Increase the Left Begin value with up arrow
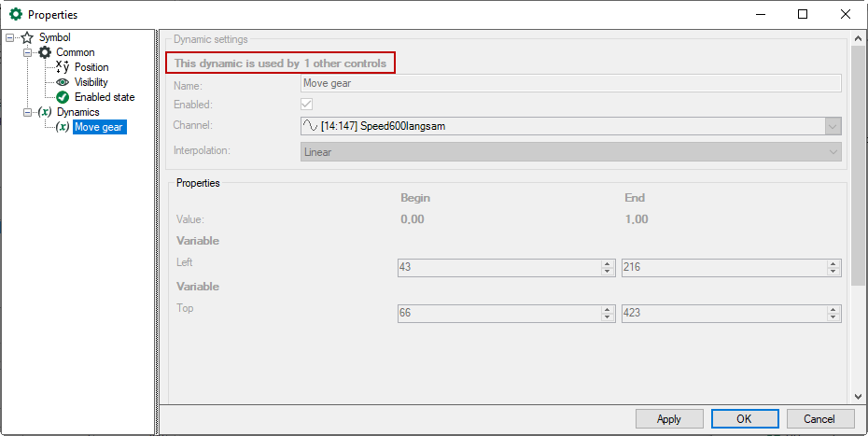 pyautogui.click(x=608, y=263)
